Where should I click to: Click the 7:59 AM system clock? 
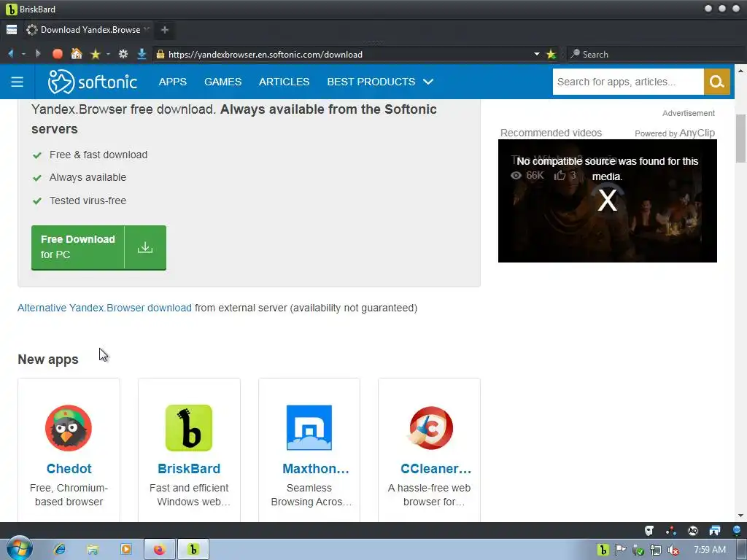(x=709, y=550)
